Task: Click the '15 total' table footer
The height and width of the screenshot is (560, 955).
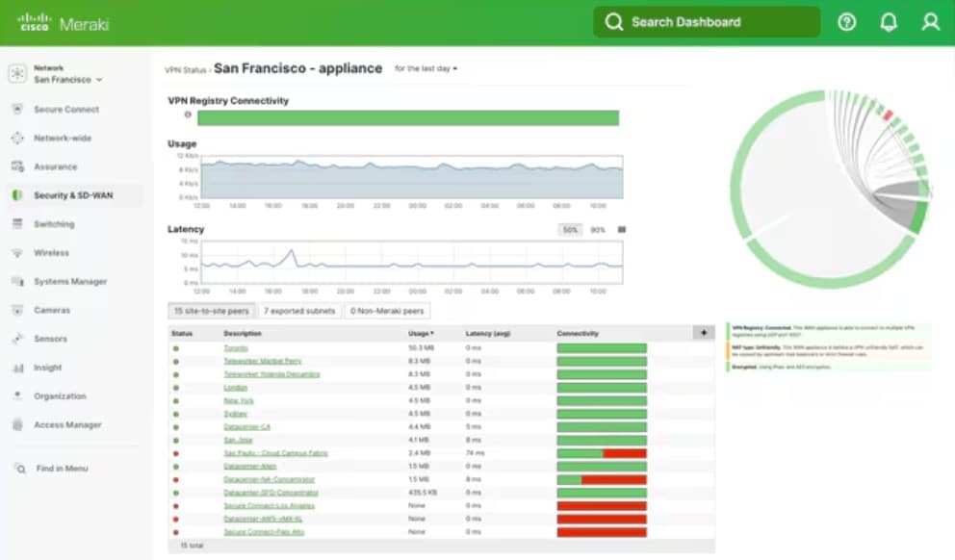Action: tap(192, 546)
